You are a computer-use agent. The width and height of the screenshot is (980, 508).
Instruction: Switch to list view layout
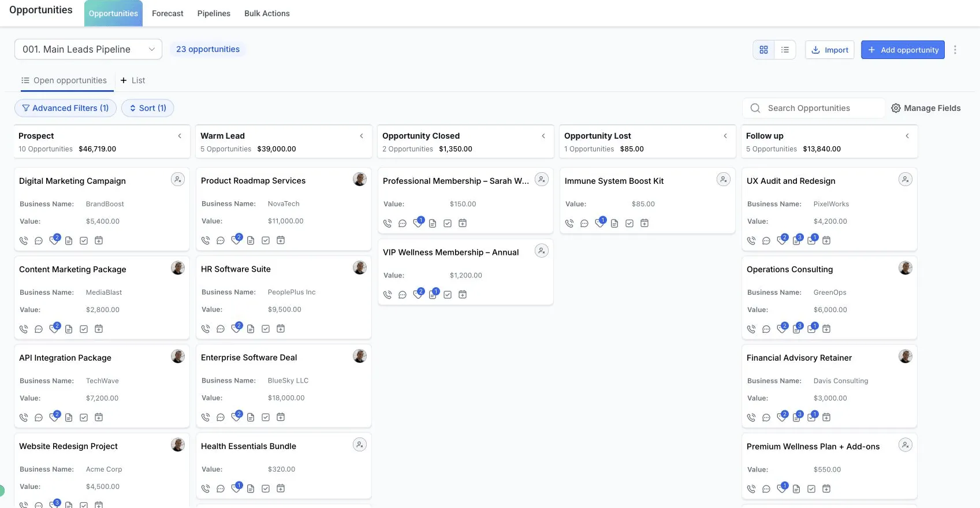pos(785,50)
